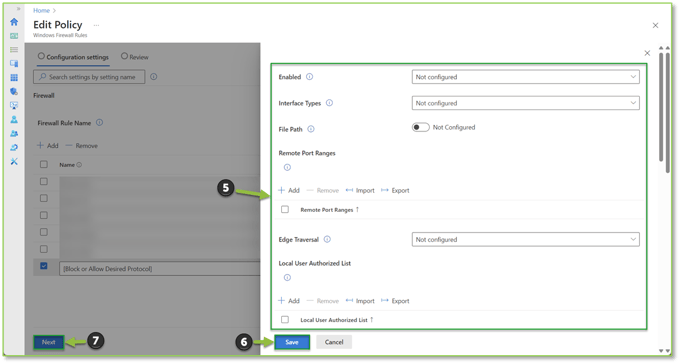Open Troubleshooting tools icon in sidebar
This screenshot has height=364, width=680.
pos(14,161)
